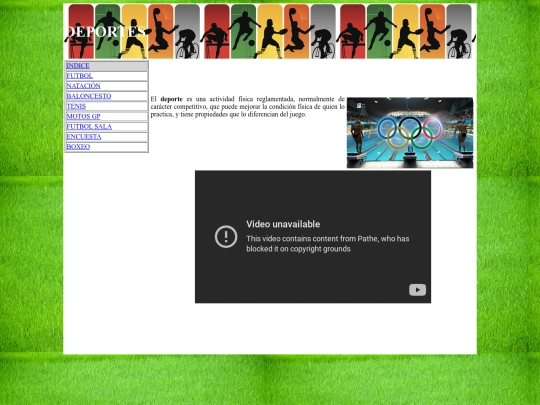
Task: Click the exclamation warning icon in video
Action: click(x=226, y=237)
